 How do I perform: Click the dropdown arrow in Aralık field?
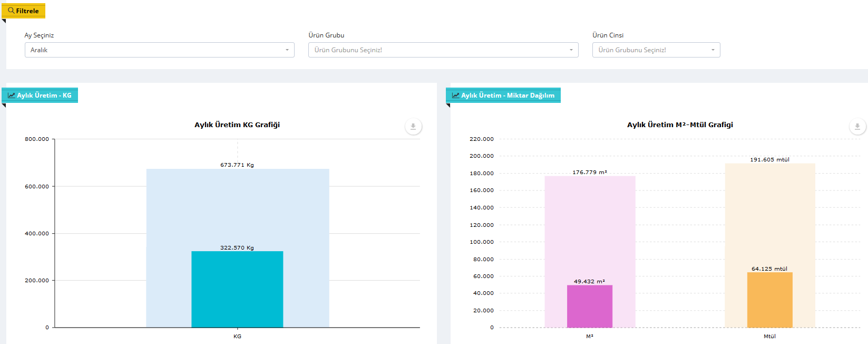pyautogui.click(x=287, y=50)
